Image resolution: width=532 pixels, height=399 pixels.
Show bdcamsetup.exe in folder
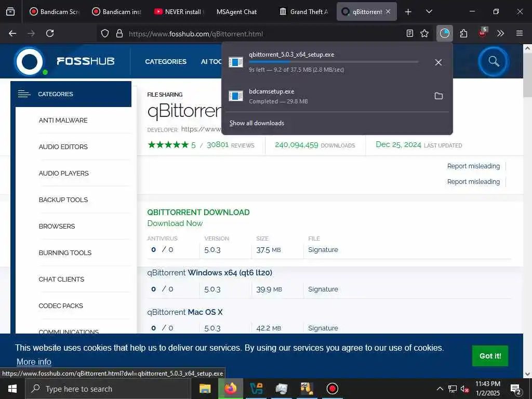[x=438, y=96]
